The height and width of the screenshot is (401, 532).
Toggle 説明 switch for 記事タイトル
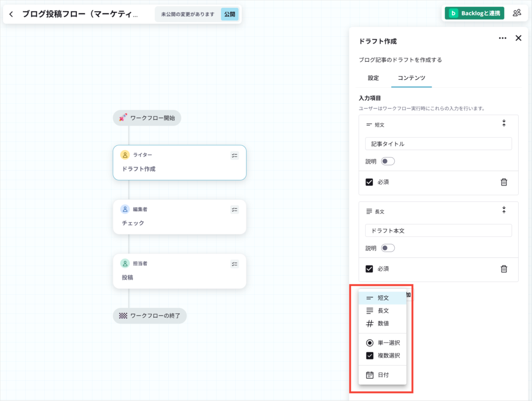(x=387, y=161)
